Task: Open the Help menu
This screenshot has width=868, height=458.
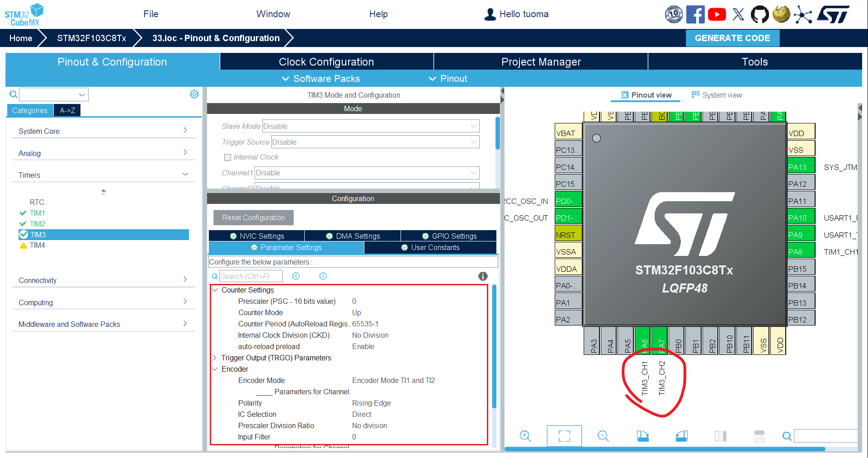Action: [x=378, y=14]
